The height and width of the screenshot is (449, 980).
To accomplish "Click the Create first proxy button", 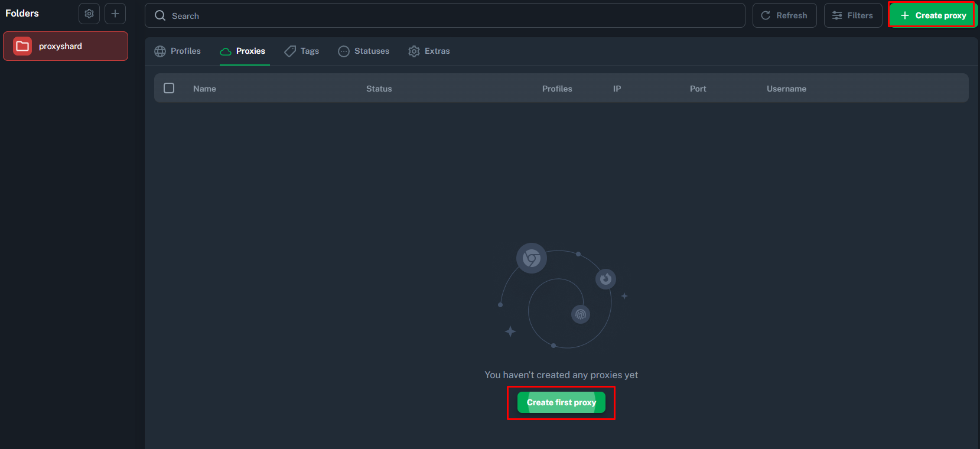I will pyautogui.click(x=561, y=402).
